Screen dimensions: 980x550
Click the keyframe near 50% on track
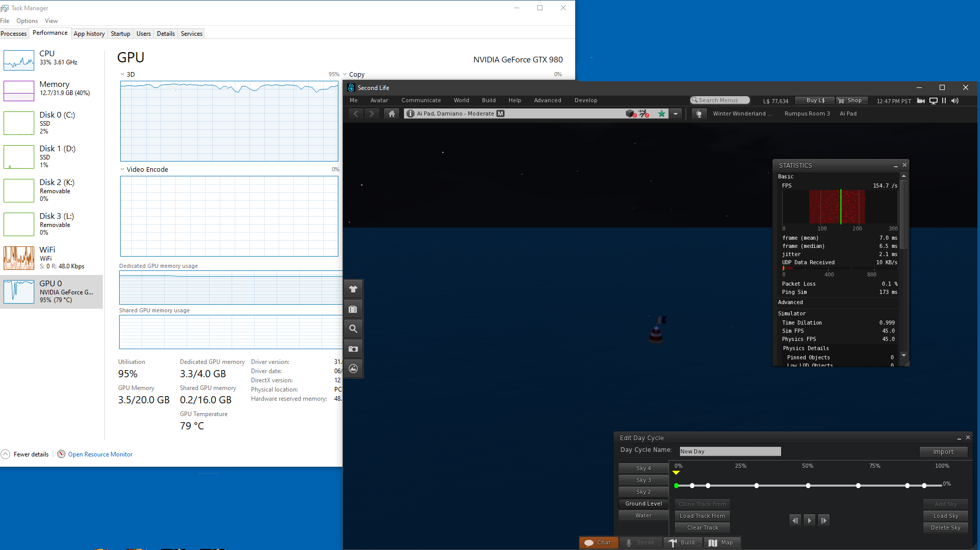[x=808, y=486]
